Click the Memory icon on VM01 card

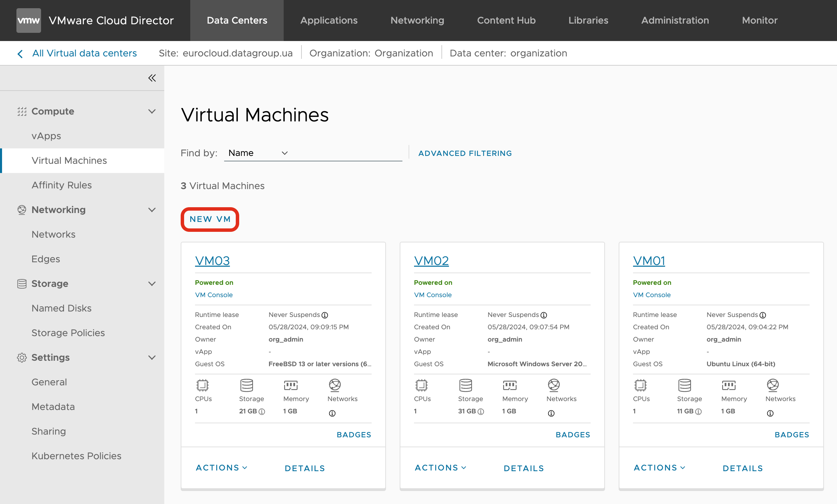click(729, 385)
